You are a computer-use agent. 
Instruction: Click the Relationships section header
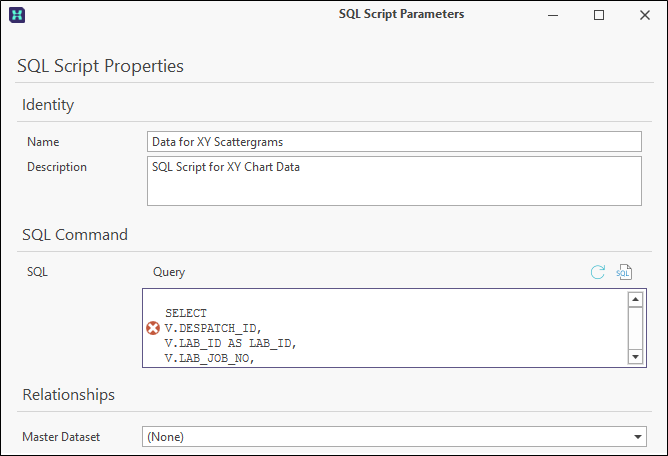pos(69,395)
